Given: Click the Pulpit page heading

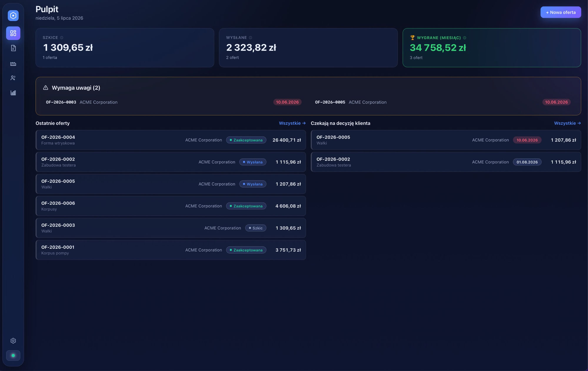Looking at the screenshot, I should (47, 9).
